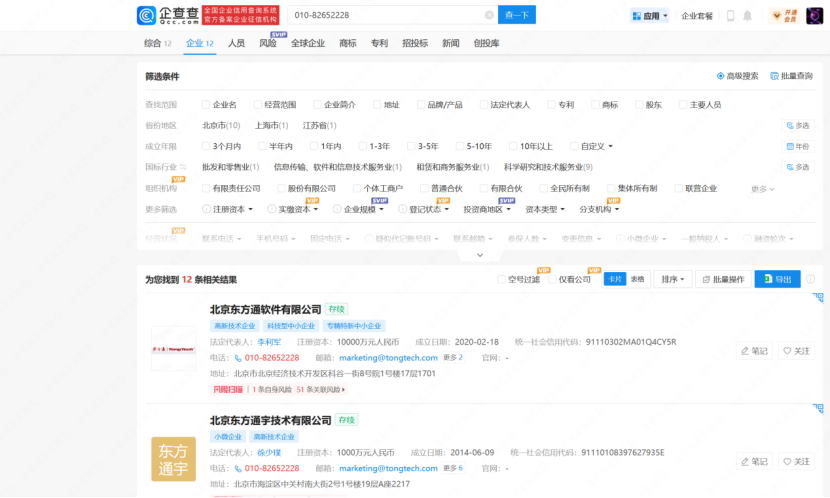Open legal representative 李利军 link

(x=269, y=342)
